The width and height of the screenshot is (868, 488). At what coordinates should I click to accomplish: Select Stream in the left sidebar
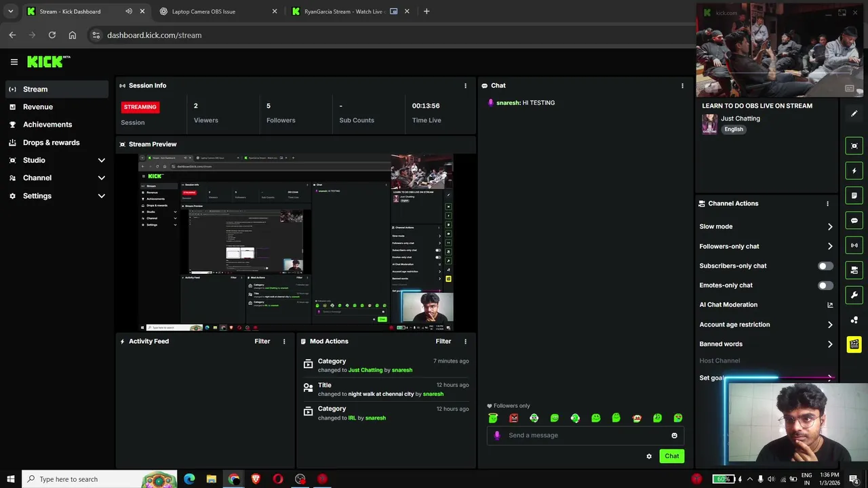coord(56,89)
